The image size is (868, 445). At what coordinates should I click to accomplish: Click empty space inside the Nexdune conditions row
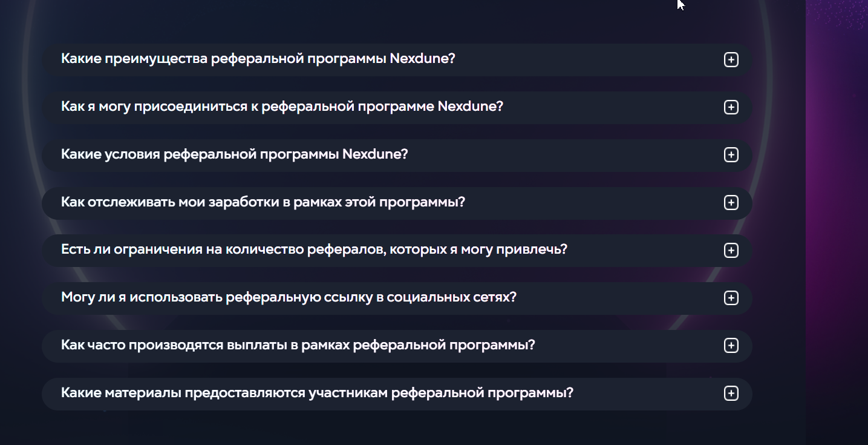coord(563,155)
